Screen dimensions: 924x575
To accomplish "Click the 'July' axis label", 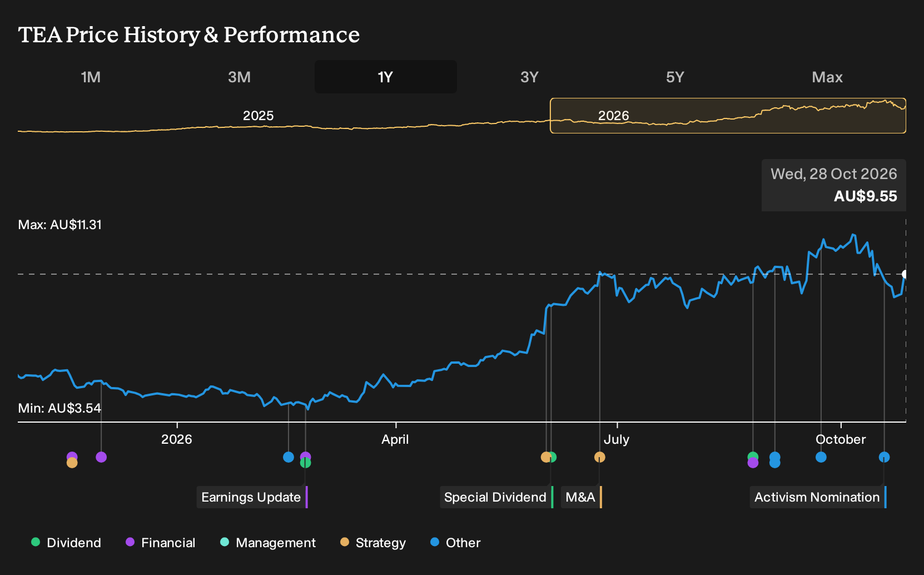I will pyautogui.click(x=617, y=439).
